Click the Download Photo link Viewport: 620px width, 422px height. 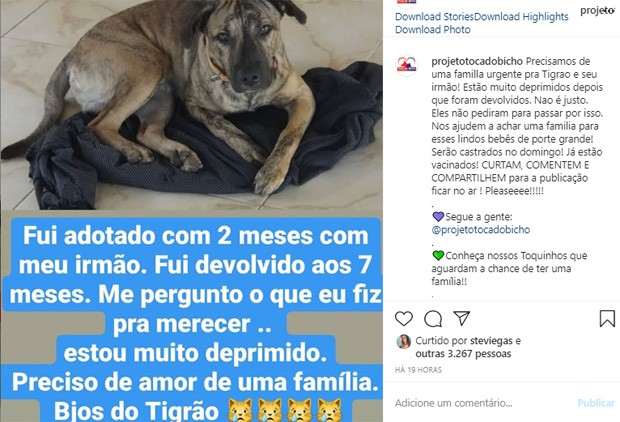tap(433, 30)
